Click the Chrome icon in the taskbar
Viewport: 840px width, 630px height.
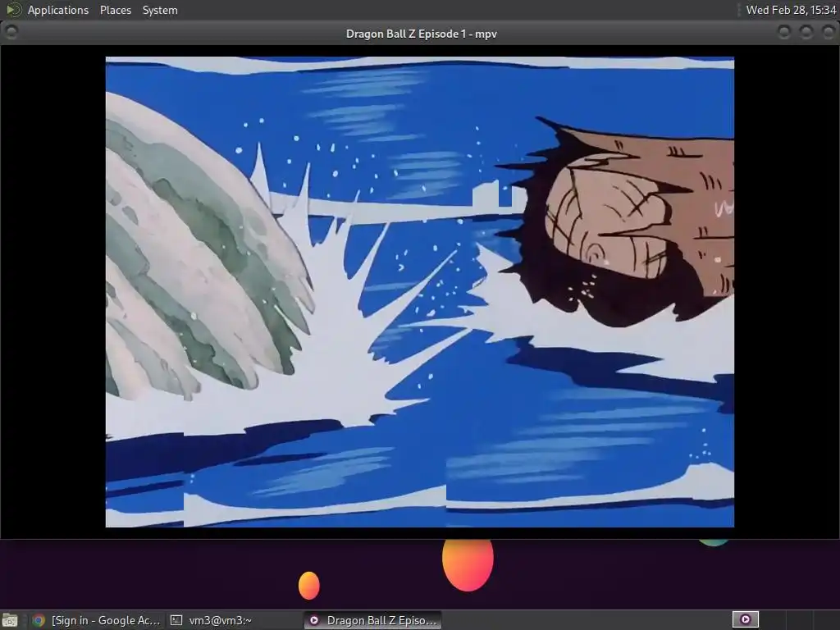coord(38,620)
